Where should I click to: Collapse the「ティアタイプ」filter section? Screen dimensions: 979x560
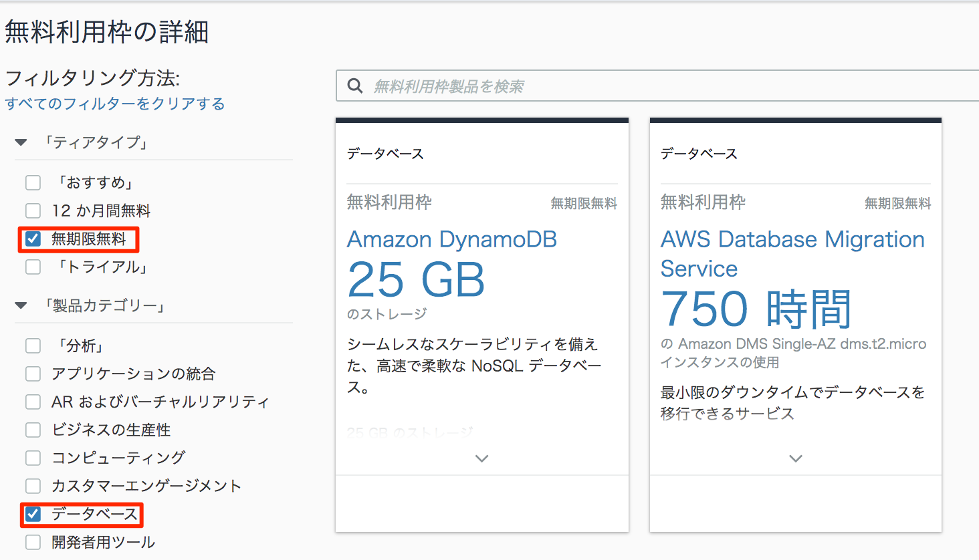click(21, 142)
